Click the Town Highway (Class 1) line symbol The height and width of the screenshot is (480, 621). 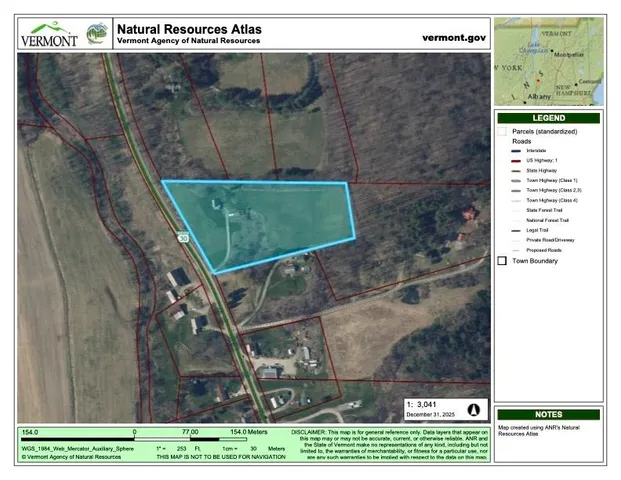tap(516, 181)
